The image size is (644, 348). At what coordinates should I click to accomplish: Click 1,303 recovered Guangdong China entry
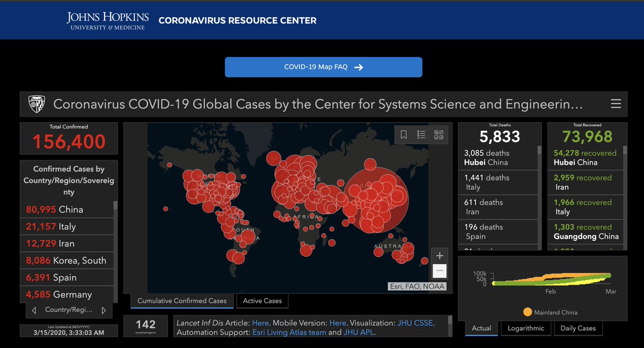pyautogui.click(x=586, y=232)
